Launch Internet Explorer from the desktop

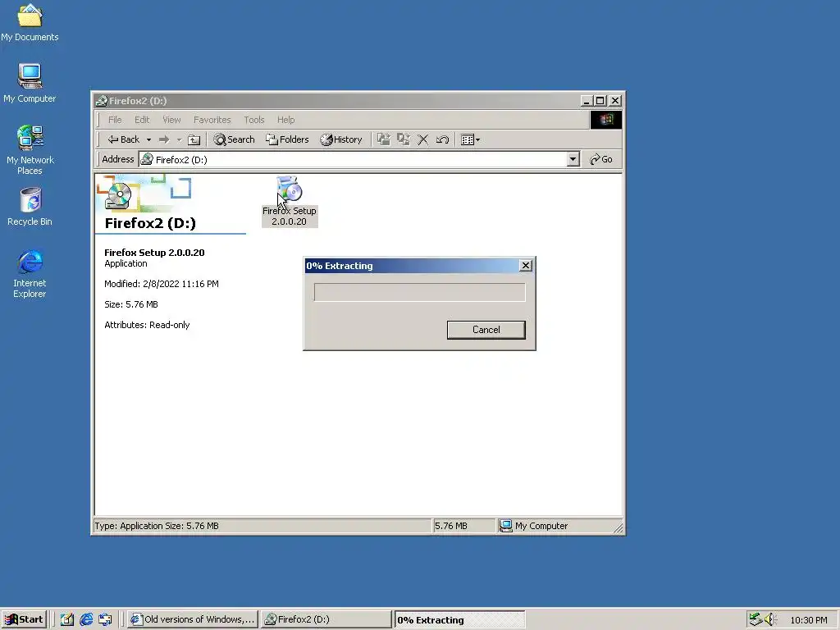(x=30, y=273)
